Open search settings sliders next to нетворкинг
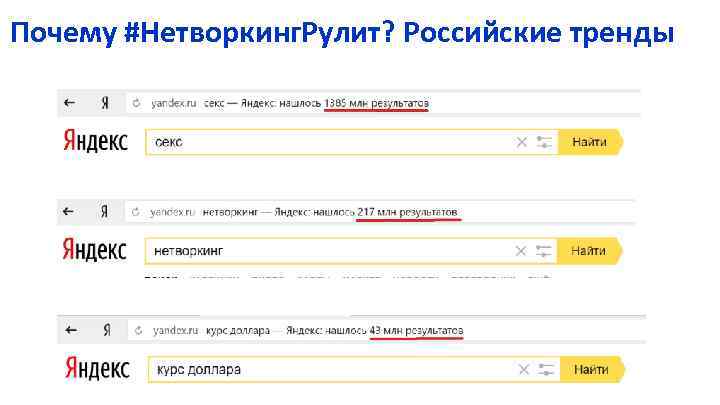Screen dimensions: 720x405 click(543, 251)
